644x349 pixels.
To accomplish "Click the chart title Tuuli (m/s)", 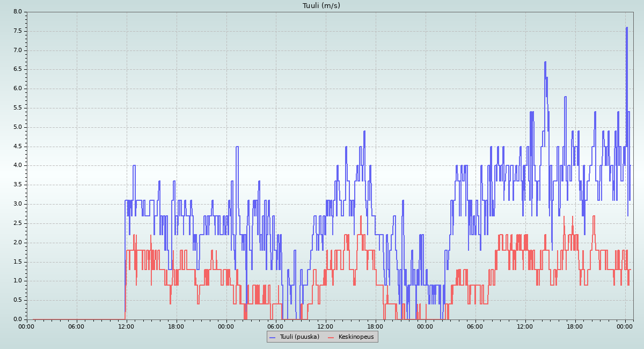I will coord(321,6).
